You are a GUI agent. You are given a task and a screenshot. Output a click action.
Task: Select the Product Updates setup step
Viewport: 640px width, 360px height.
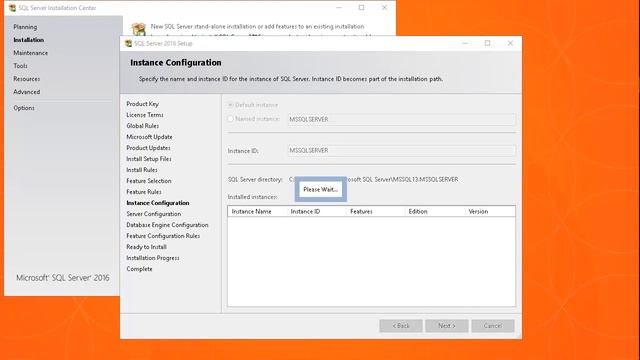148,148
